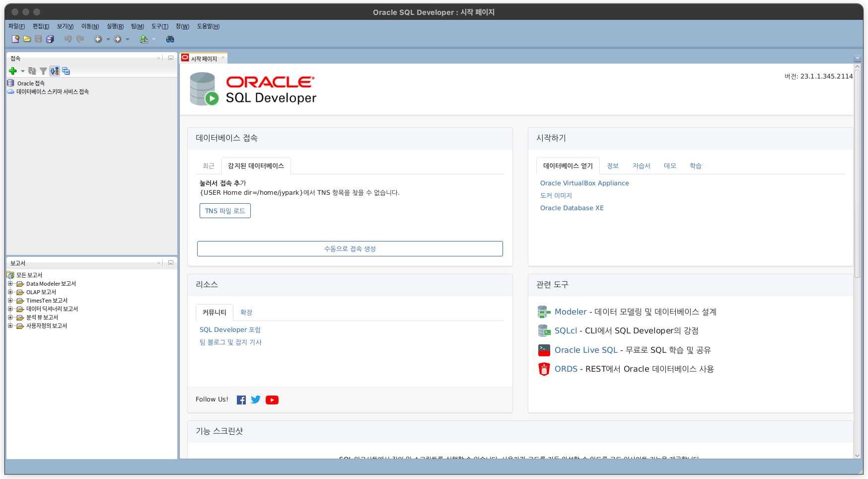Open the SQL Developer 포럼 link

click(230, 330)
